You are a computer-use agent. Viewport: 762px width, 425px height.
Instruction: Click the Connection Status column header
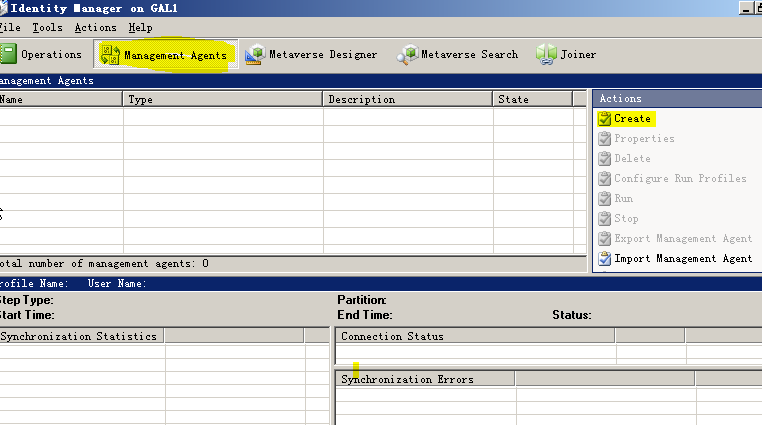pyautogui.click(x=475, y=336)
